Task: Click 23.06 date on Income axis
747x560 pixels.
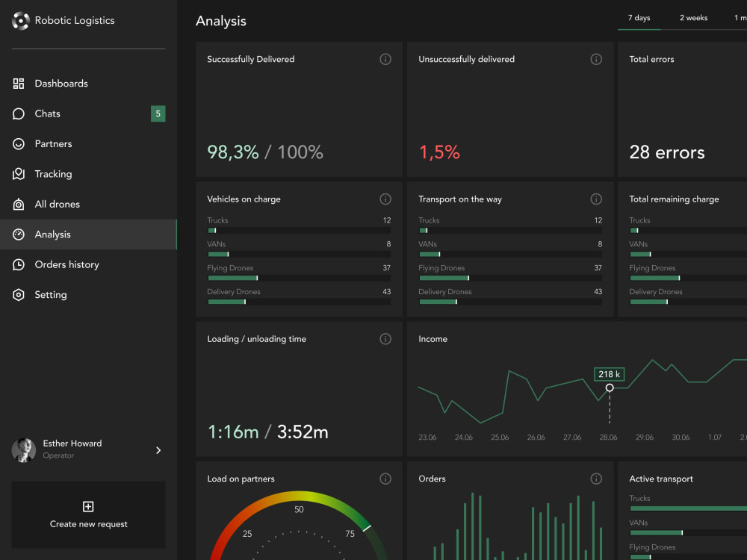Action: (x=427, y=437)
